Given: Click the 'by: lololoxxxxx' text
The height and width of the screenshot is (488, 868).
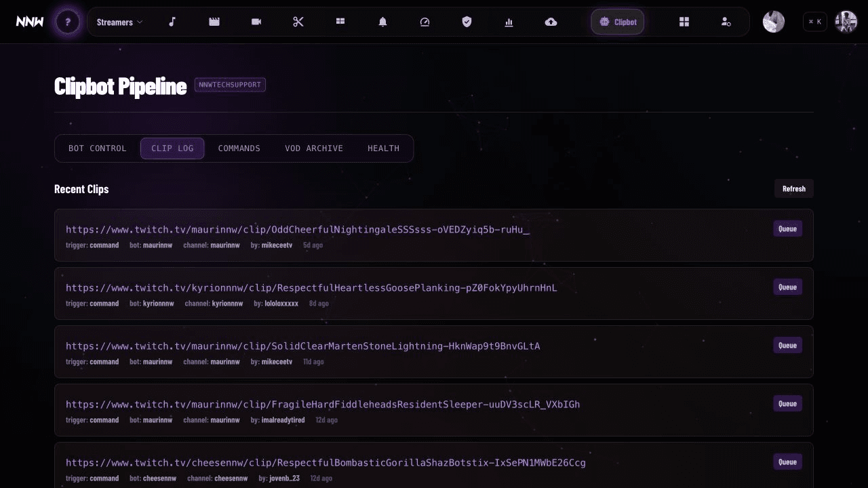Looking at the screenshot, I should (x=276, y=304).
